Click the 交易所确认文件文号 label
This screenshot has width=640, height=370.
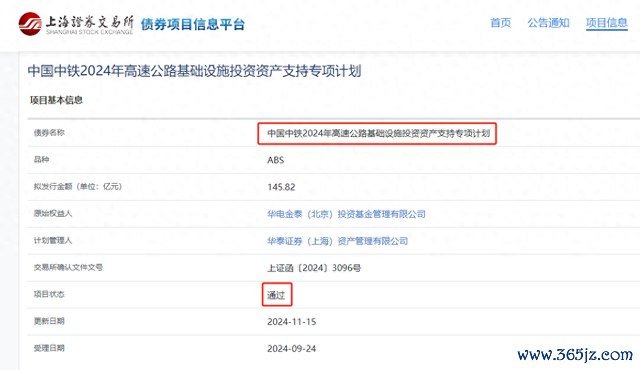pyautogui.click(x=68, y=267)
